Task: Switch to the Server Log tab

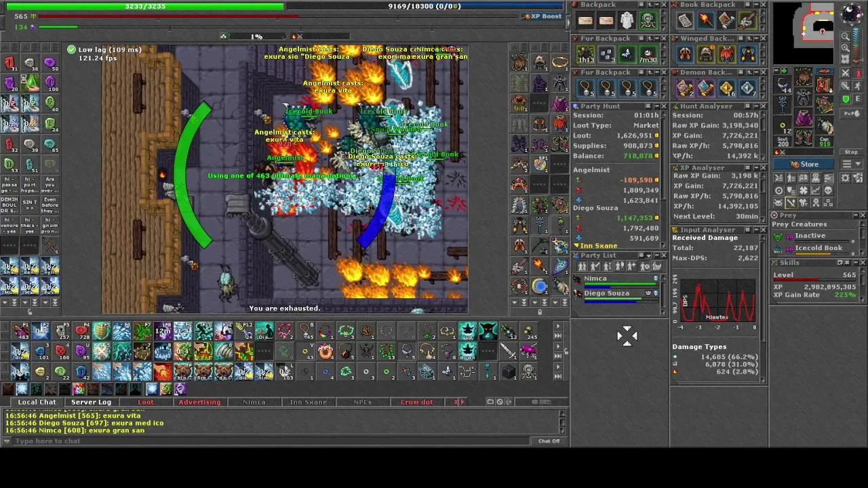Action: [91, 402]
